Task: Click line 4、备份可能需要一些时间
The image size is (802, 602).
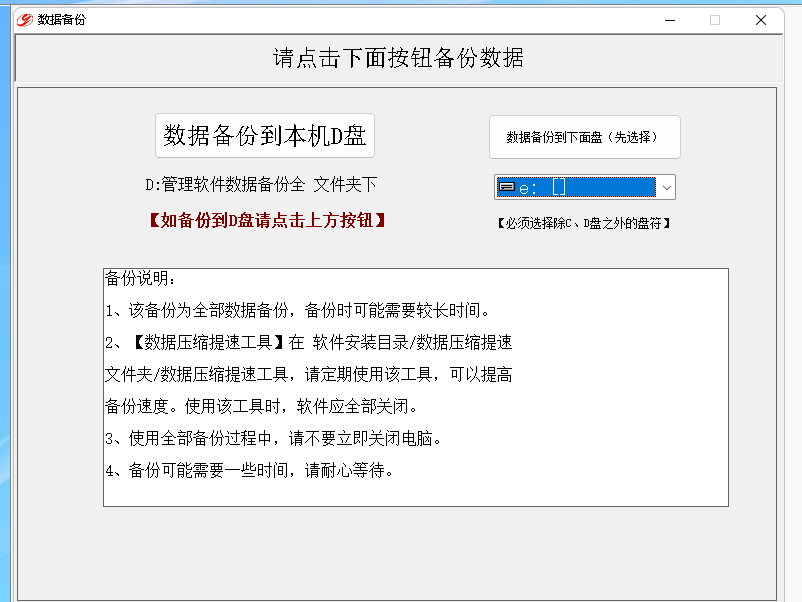Action: (250, 470)
